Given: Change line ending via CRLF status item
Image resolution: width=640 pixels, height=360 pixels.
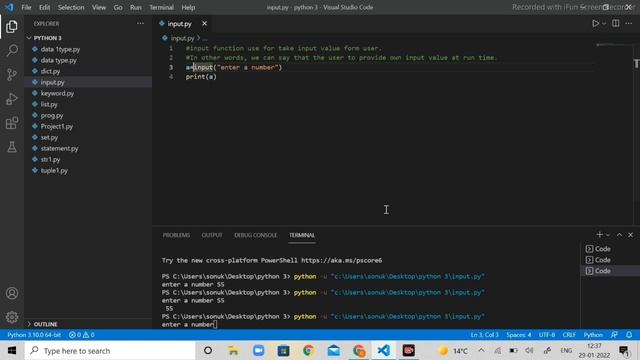Looking at the screenshot, I should click(569, 335).
